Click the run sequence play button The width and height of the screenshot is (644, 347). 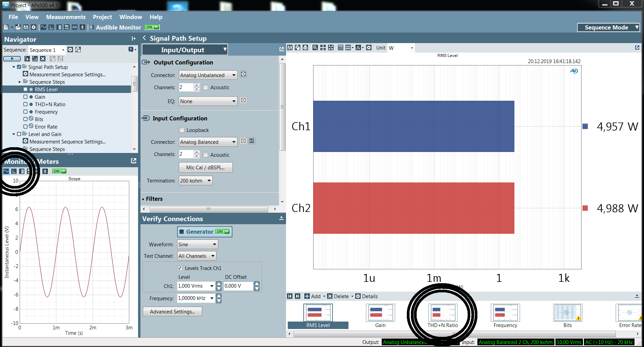(12, 59)
